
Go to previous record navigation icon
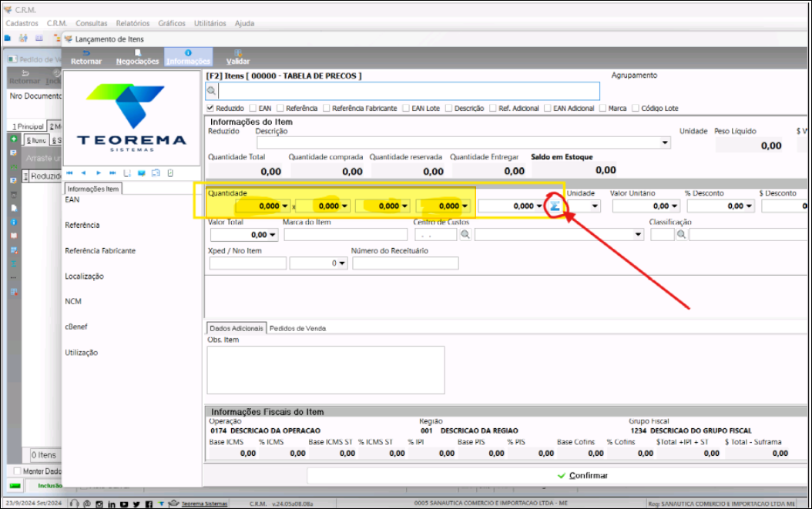(x=83, y=173)
